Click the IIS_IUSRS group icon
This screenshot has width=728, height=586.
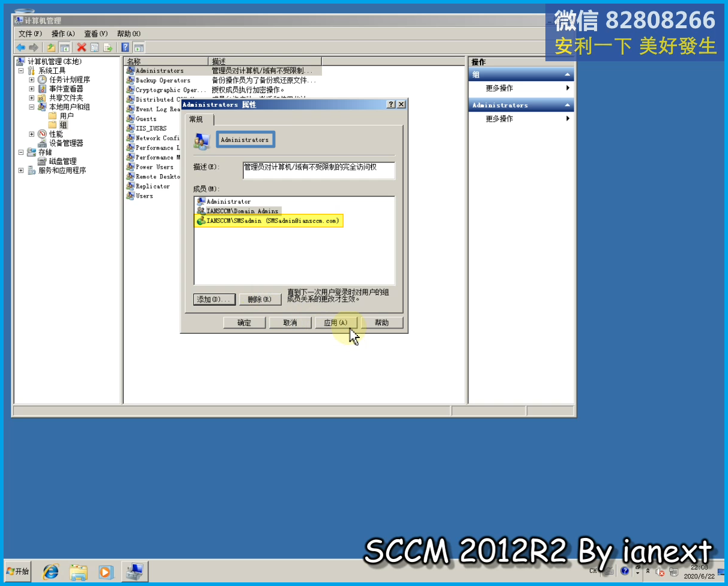(130, 128)
